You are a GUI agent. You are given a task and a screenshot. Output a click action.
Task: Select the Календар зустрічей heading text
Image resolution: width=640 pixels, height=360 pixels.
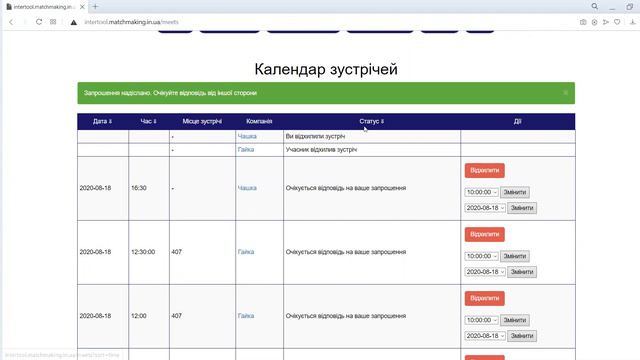(x=326, y=69)
